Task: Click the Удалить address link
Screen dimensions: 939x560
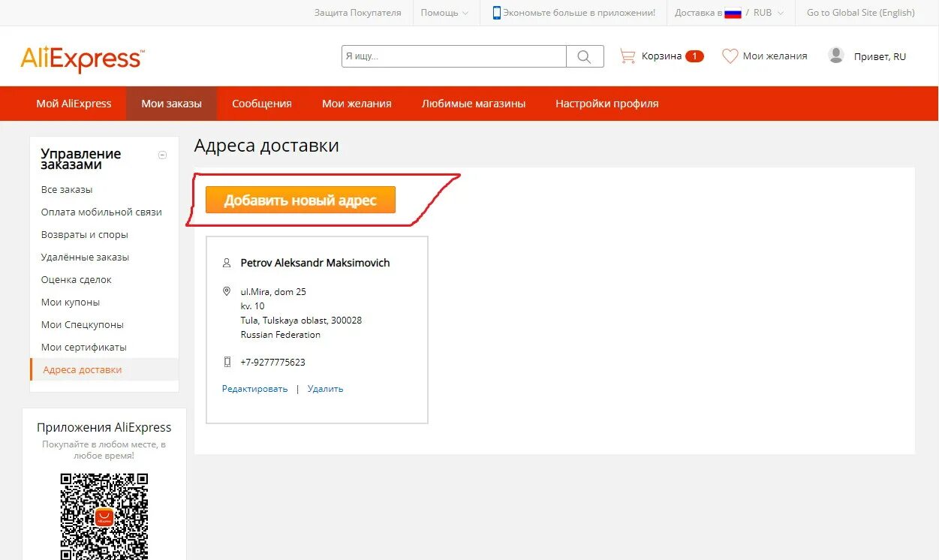Action: (x=325, y=389)
